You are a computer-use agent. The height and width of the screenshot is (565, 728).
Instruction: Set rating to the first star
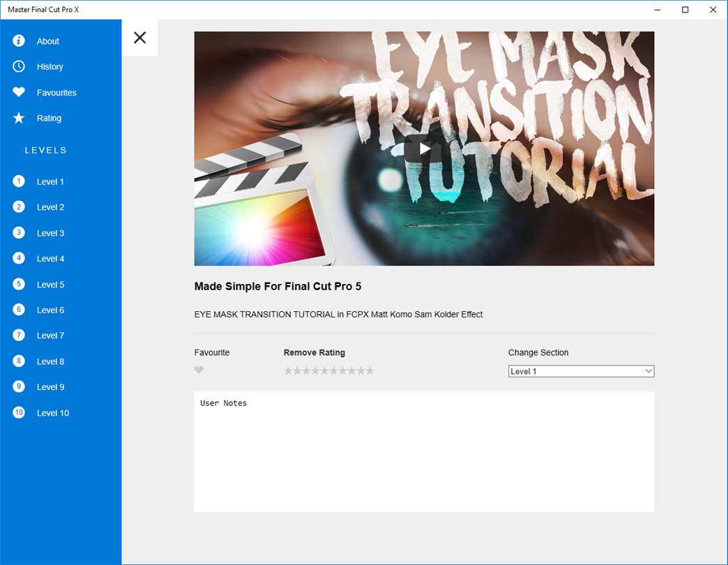pyautogui.click(x=288, y=370)
